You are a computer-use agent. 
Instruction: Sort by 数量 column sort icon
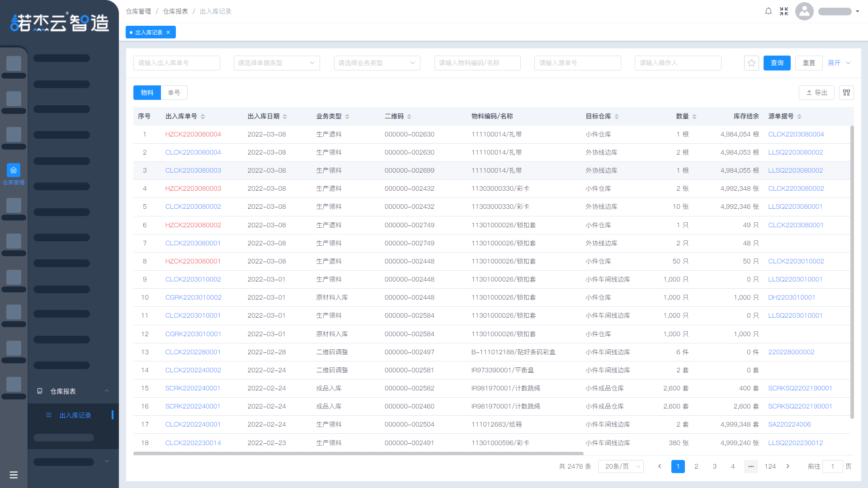694,117
